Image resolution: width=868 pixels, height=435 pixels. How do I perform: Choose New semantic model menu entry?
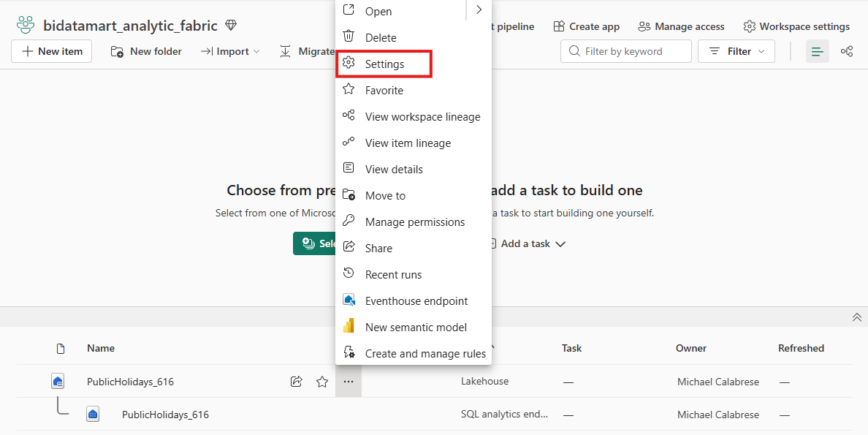(x=413, y=327)
